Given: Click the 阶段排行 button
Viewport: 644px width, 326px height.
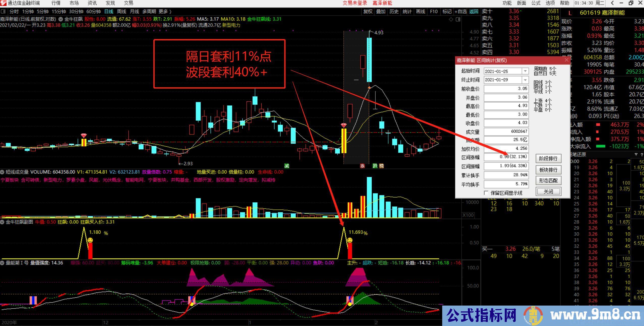Looking at the screenshot, I should pos(548,158).
